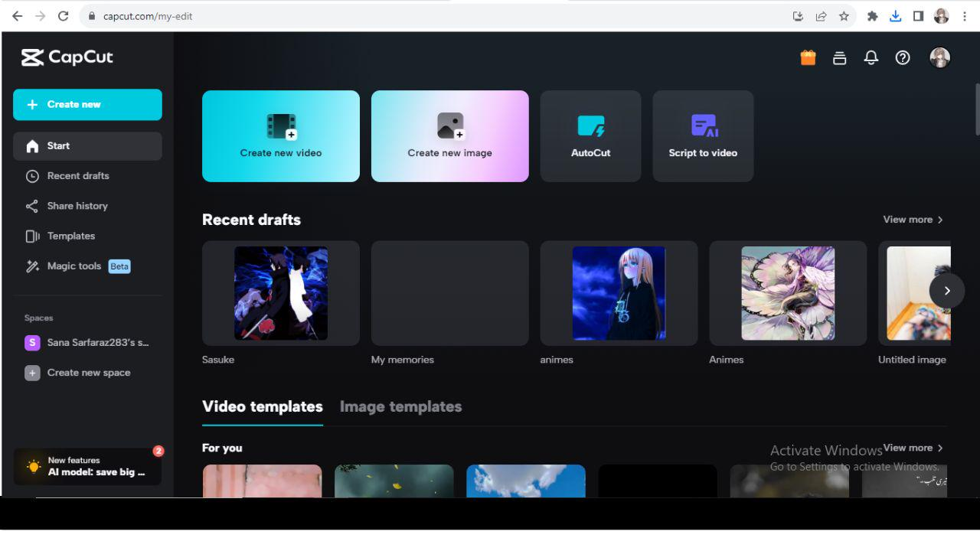The width and height of the screenshot is (980, 551).
Task: Click the purple S space icon
Action: (x=32, y=343)
